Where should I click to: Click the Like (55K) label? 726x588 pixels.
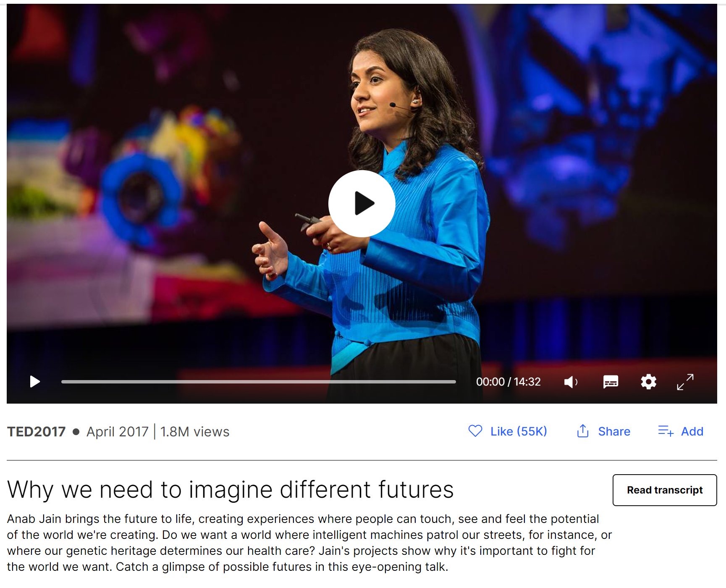click(519, 431)
